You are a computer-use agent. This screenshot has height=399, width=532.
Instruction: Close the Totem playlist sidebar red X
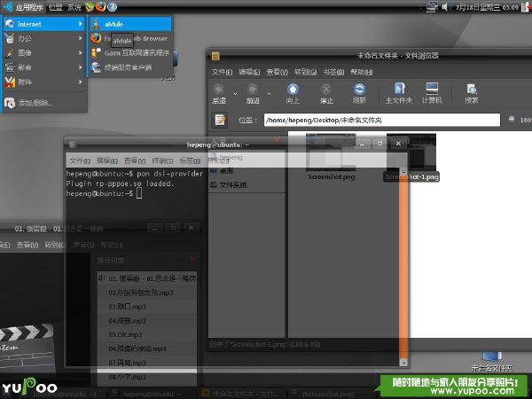click(x=192, y=260)
